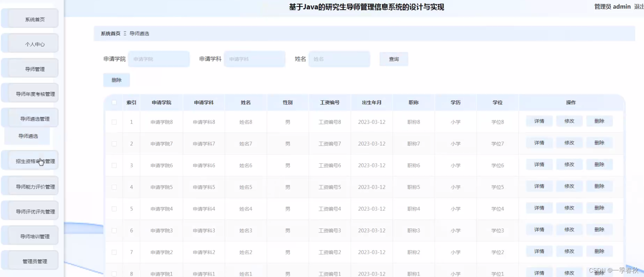The width and height of the screenshot is (644, 277).
Task: Collapse 导师遴选管理 menu
Action: [x=30, y=118]
